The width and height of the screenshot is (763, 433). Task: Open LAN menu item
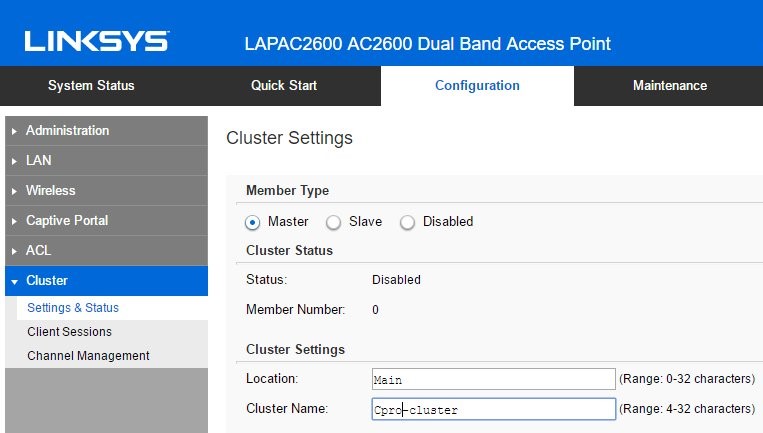[x=107, y=161]
